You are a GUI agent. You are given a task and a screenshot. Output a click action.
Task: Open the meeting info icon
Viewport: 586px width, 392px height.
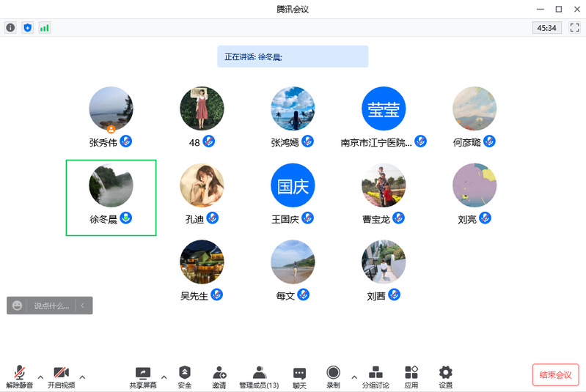(x=10, y=28)
